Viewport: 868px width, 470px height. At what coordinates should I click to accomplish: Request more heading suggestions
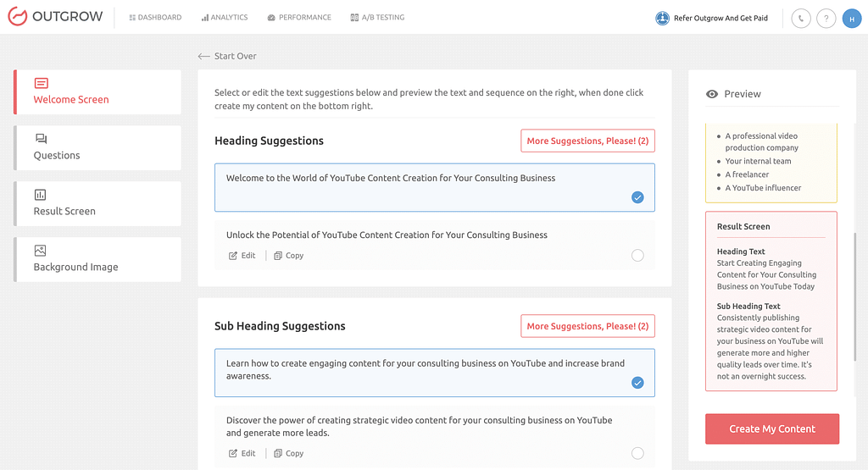587,141
